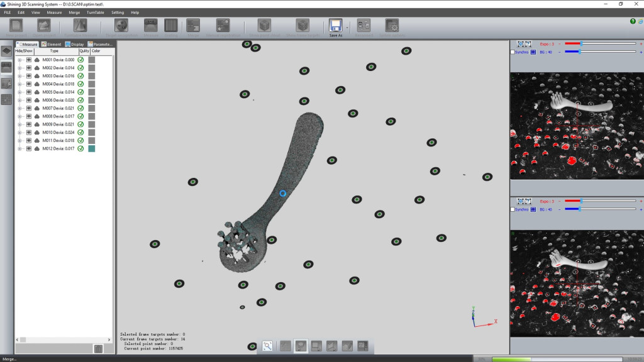Hide the M001 scan using its eye icon
Screen dimensions: 644x362
point(29,60)
